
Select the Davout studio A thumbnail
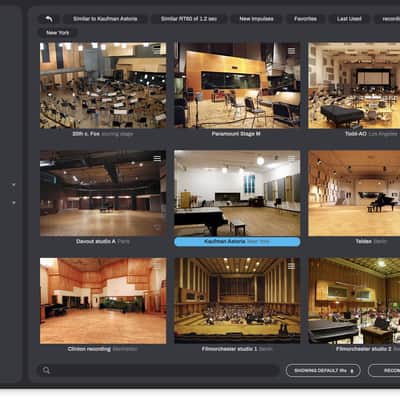103,193
